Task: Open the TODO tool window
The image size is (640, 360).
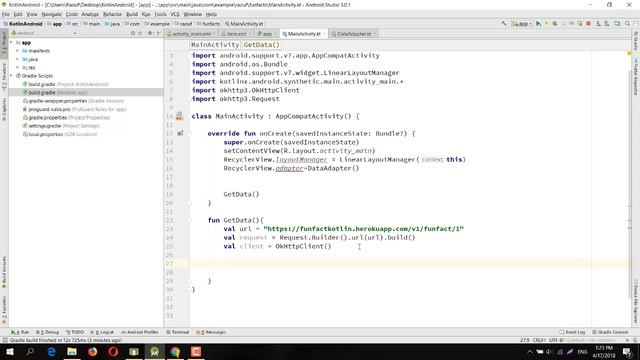Action: (x=75, y=332)
